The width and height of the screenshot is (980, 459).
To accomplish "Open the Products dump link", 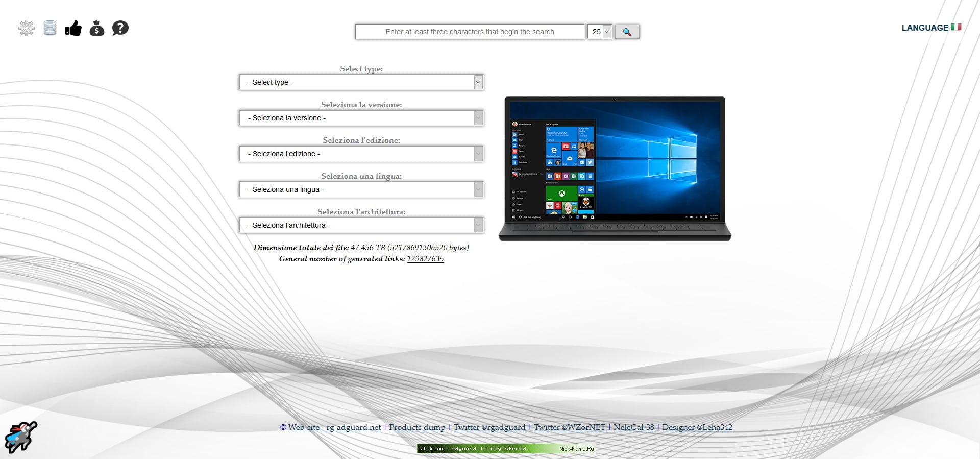I will click(x=417, y=427).
